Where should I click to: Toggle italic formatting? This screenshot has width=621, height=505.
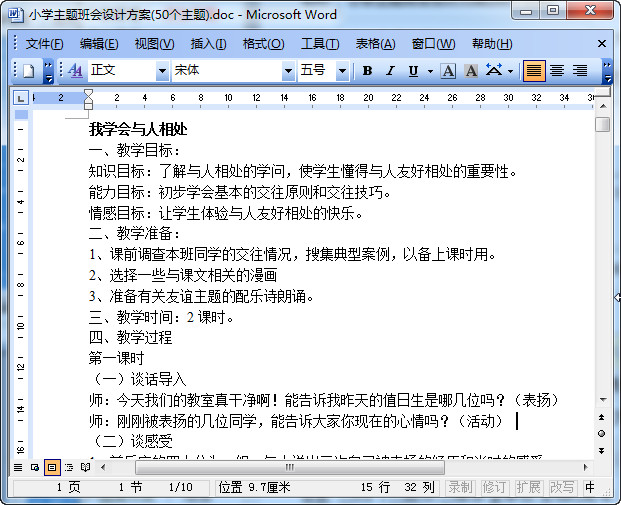pos(391,71)
